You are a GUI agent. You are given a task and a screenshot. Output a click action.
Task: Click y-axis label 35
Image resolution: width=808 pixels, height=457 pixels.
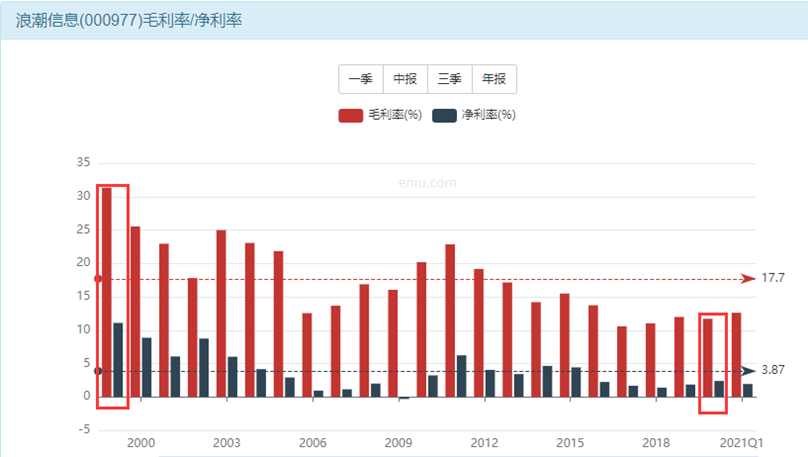[83, 162]
